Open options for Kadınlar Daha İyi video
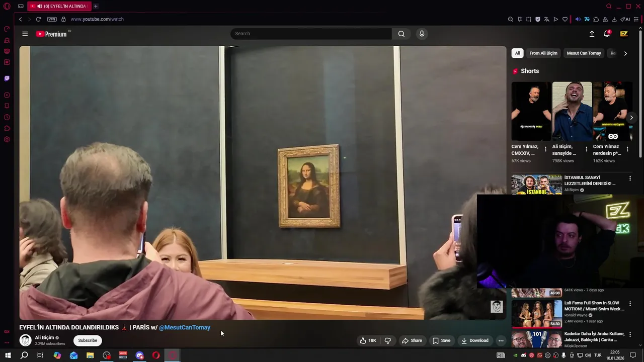The width and height of the screenshot is (644, 362). [x=630, y=334]
